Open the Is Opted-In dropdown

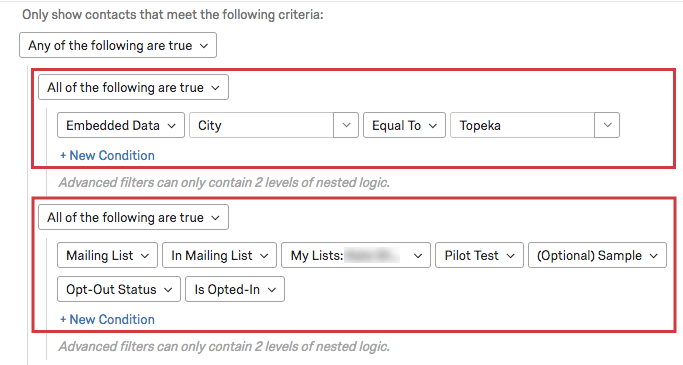(x=235, y=289)
